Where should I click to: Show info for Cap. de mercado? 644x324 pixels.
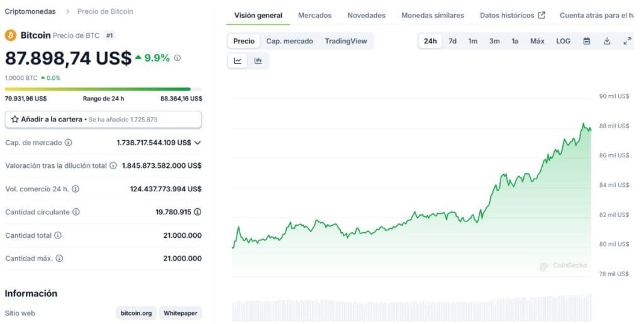[68, 142]
